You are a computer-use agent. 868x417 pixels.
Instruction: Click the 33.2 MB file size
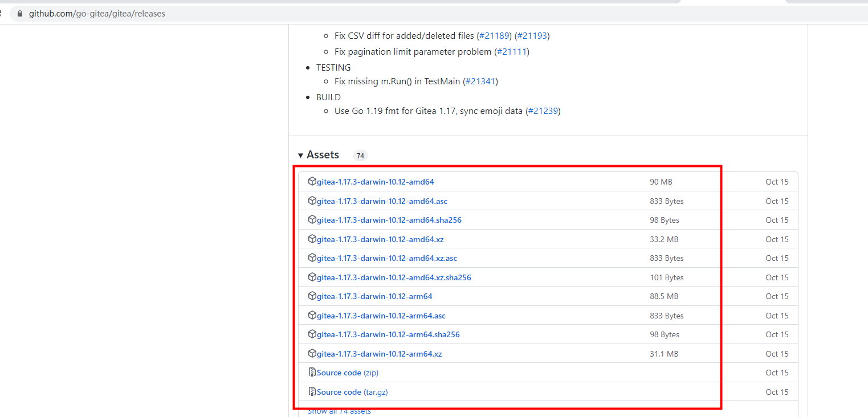tap(664, 239)
